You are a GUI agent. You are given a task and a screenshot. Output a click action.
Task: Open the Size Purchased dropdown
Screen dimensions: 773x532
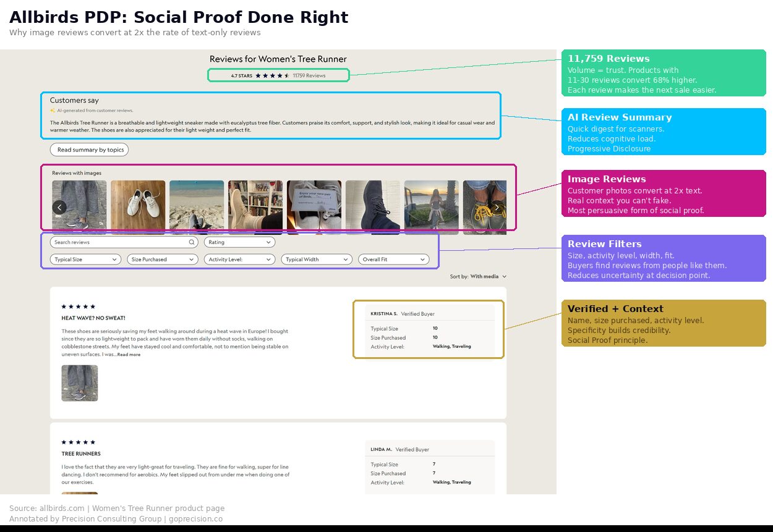[x=162, y=259]
